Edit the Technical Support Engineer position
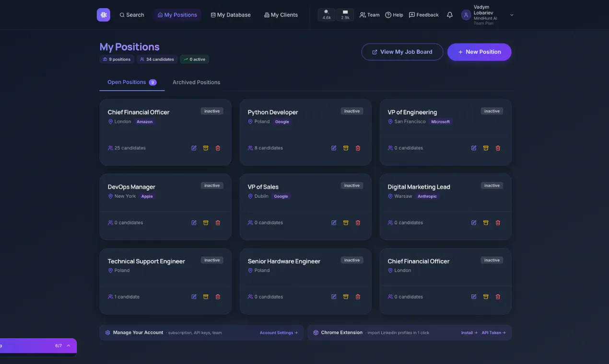Viewport: 609px width, 364px height. (194, 297)
